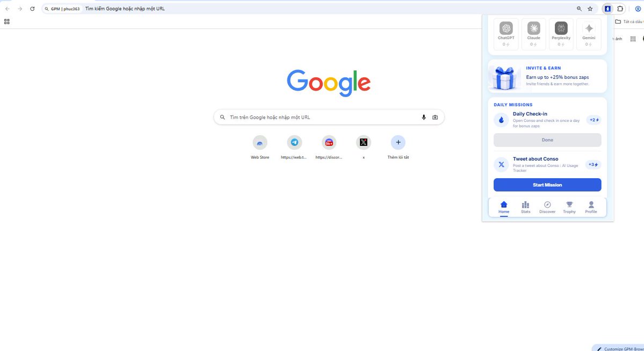The image size is (644, 351).
Task: Open the browser profile avatar icon
Action: 638,9
